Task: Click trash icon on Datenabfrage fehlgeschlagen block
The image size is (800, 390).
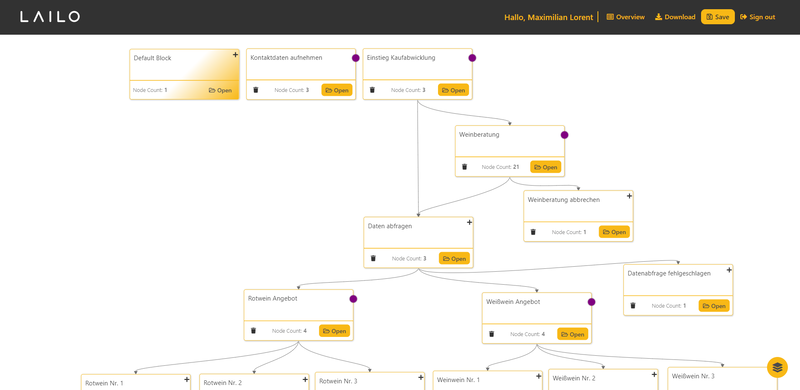Action: (633, 306)
